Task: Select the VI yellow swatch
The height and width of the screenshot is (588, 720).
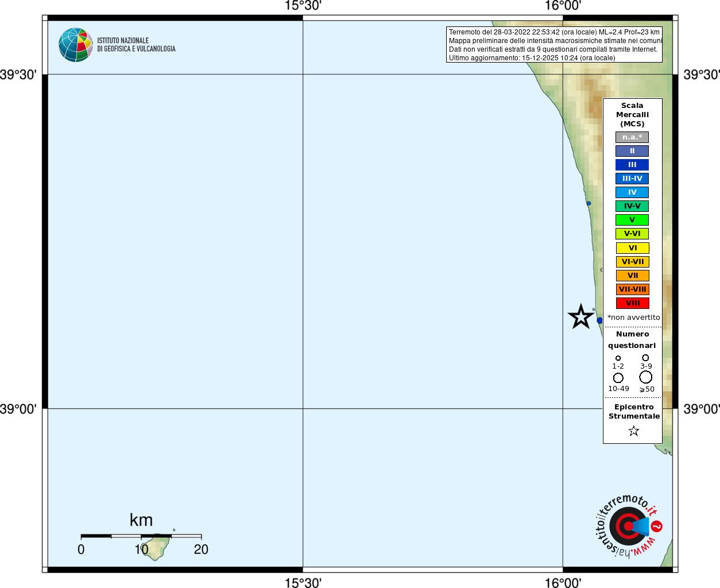Action: coord(632,248)
